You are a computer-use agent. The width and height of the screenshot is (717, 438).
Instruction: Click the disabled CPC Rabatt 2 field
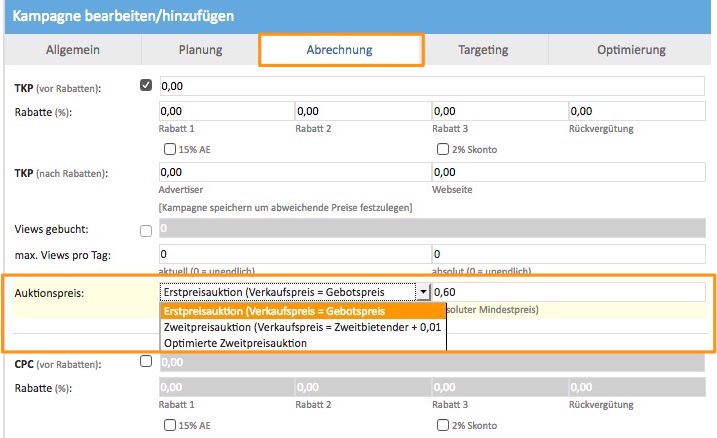[x=363, y=387]
